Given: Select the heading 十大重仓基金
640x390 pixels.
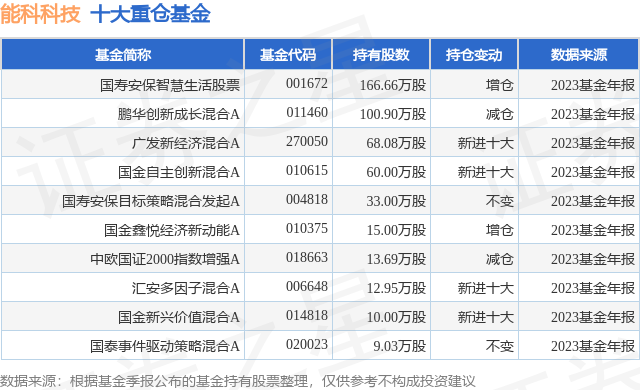Looking at the screenshot, I should [150, 14].
